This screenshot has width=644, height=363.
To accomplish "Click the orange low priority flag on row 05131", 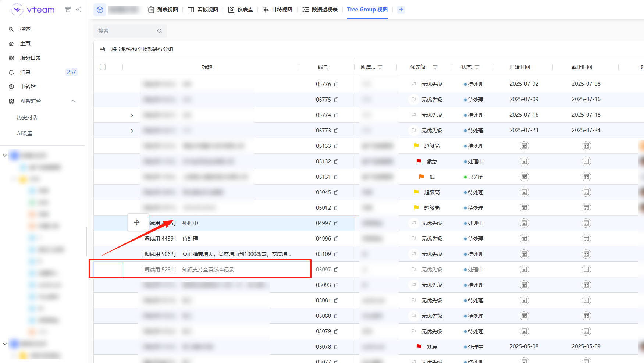I will pyautogui.click(x=421, y=177).
